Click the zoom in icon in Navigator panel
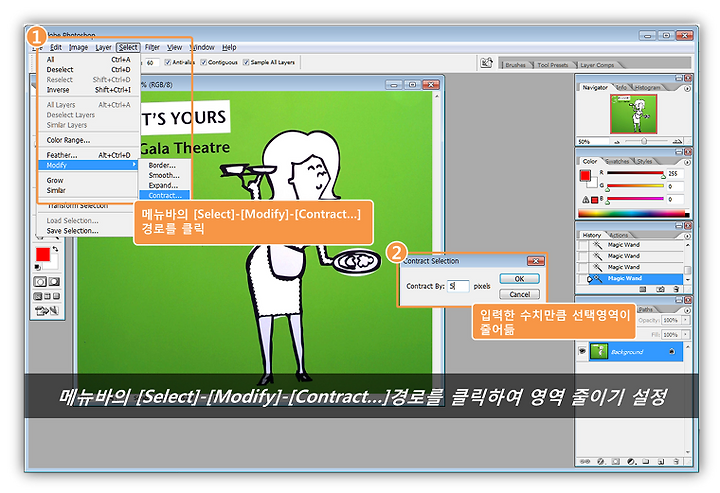Screen dimensions: 720x493 click(677, 141)
